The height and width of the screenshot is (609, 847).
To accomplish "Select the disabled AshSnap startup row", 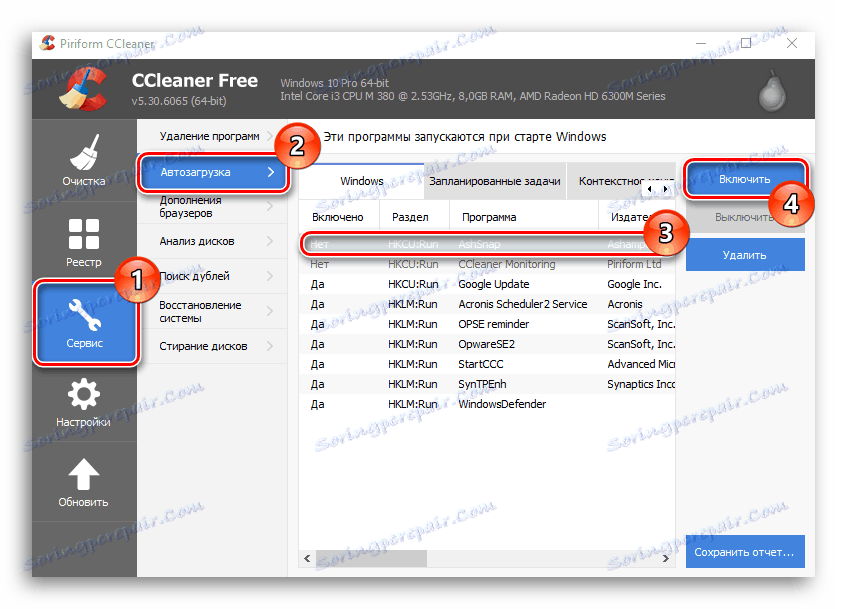I will (480, 244).
